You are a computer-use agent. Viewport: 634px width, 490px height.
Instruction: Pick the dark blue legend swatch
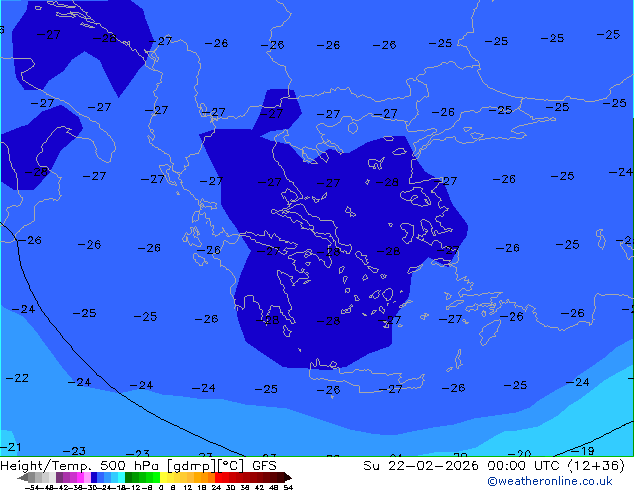pyautogui.click(x=94, y=477)
